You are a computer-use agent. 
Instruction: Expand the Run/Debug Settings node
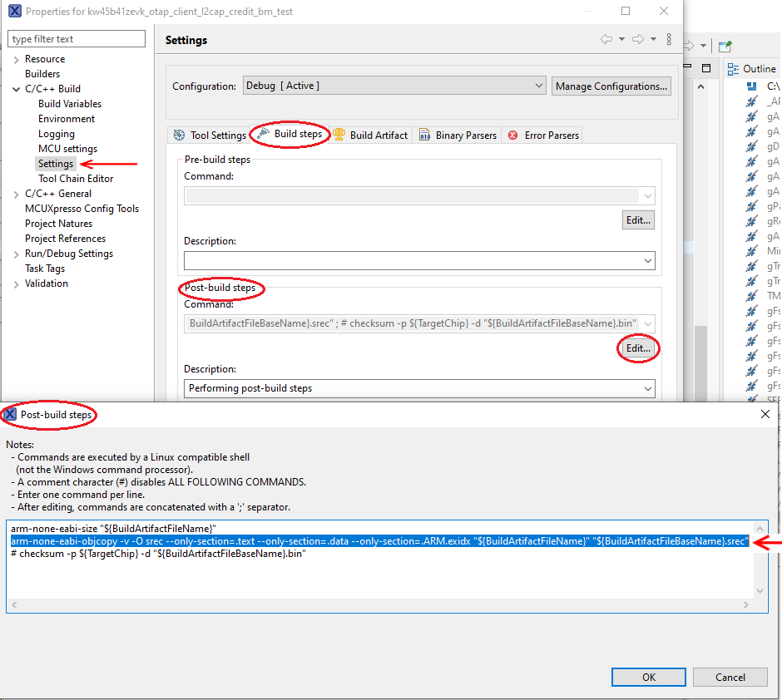coord(17,254)
